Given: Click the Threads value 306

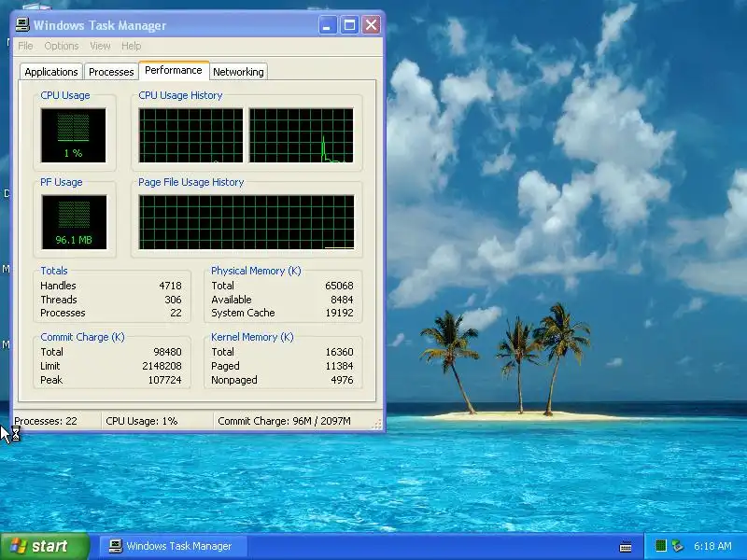Looking at the screenshot, I should click(173, 300).
